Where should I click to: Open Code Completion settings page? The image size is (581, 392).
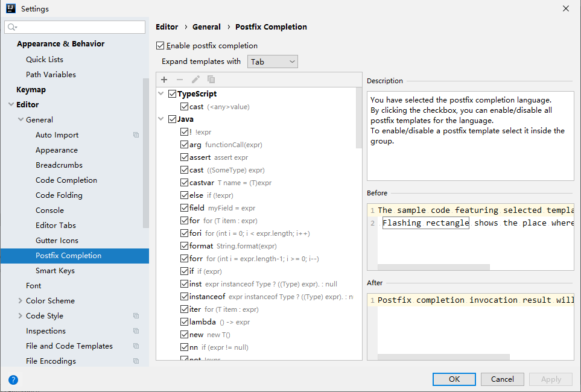(x=66, y=180)
